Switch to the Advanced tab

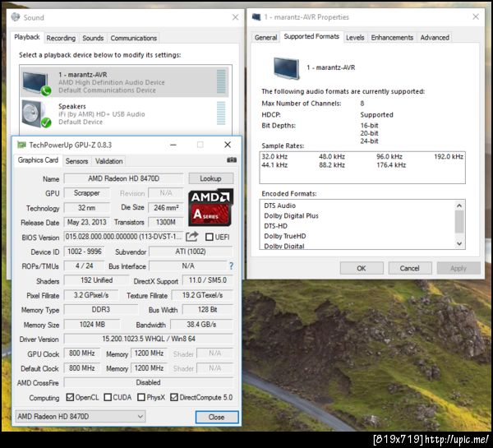point(435,38)
